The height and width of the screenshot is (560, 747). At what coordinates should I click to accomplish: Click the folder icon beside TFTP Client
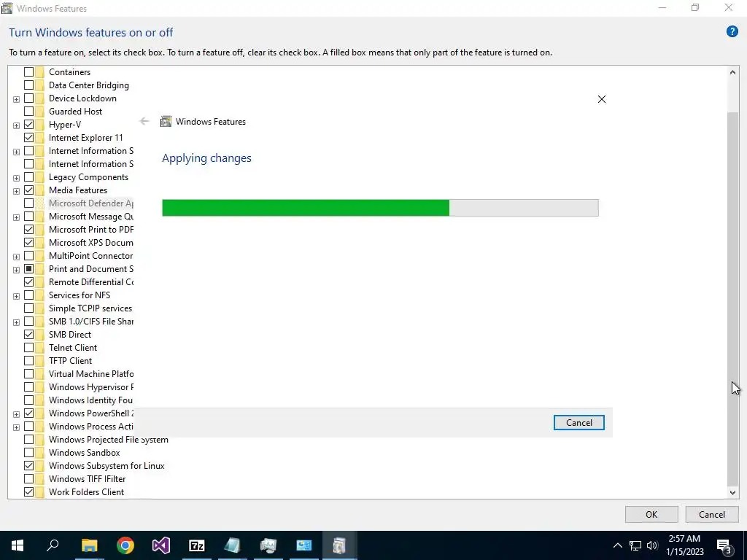[39, 360]
